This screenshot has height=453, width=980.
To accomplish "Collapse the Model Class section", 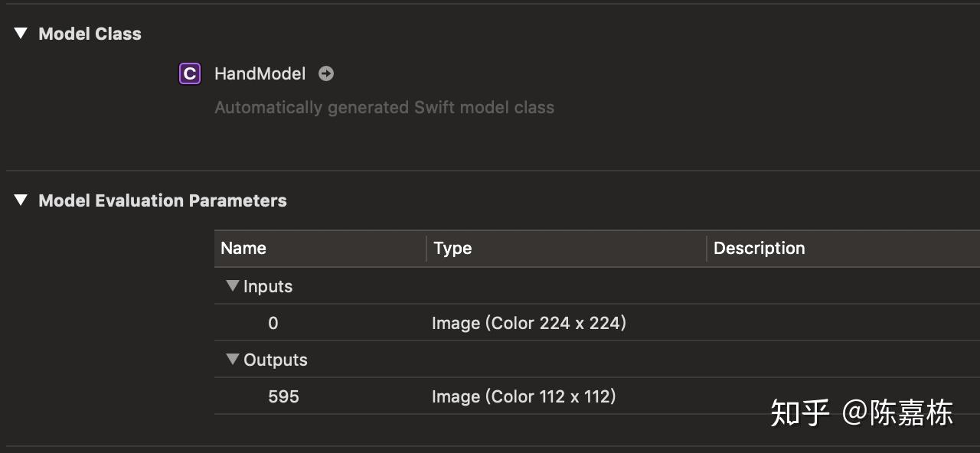I will click(21, 34).
